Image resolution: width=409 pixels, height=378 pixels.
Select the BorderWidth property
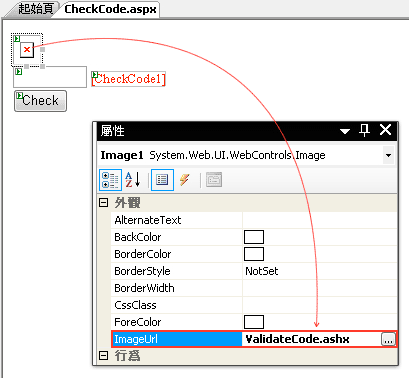(x=144, y=288)
